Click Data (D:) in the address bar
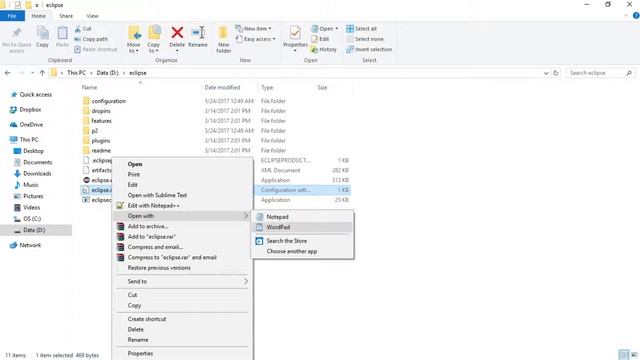640x360 pixels. tap(107, 73)
